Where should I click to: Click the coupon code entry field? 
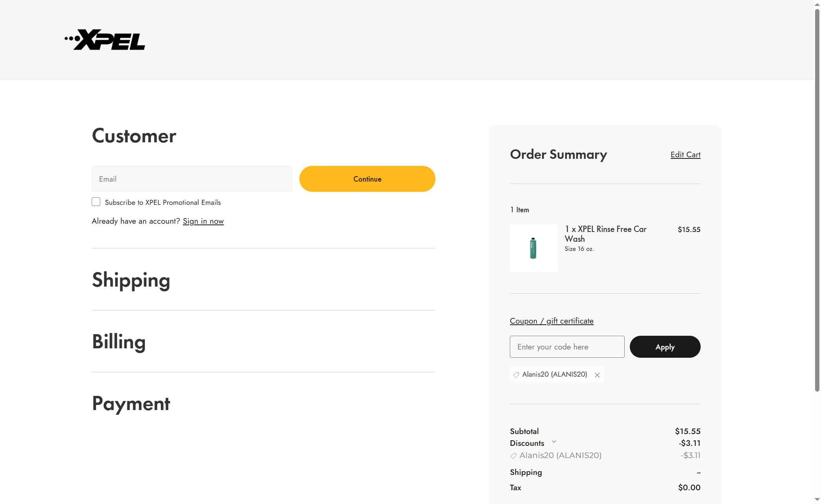pos(566,347)
